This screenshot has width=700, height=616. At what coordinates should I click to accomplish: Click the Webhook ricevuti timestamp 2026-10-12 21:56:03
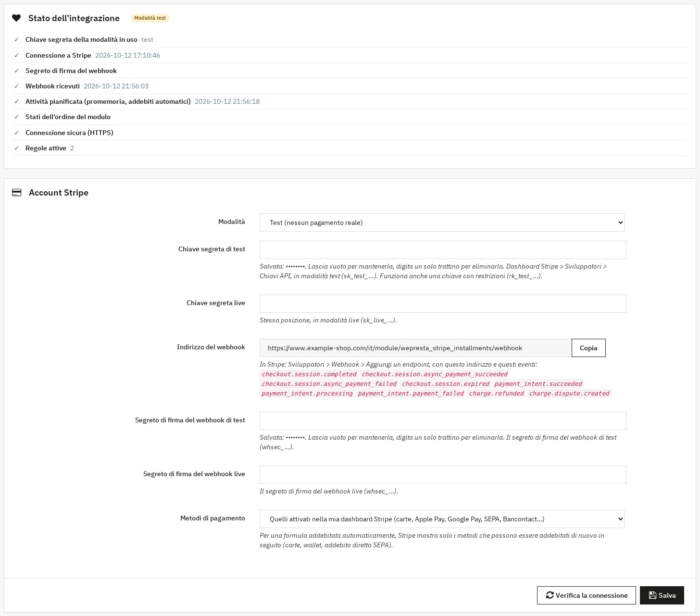[116, 86]
